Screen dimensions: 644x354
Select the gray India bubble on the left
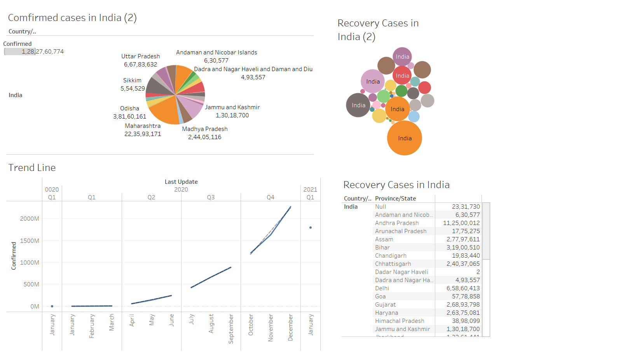[x=358, y=105]
